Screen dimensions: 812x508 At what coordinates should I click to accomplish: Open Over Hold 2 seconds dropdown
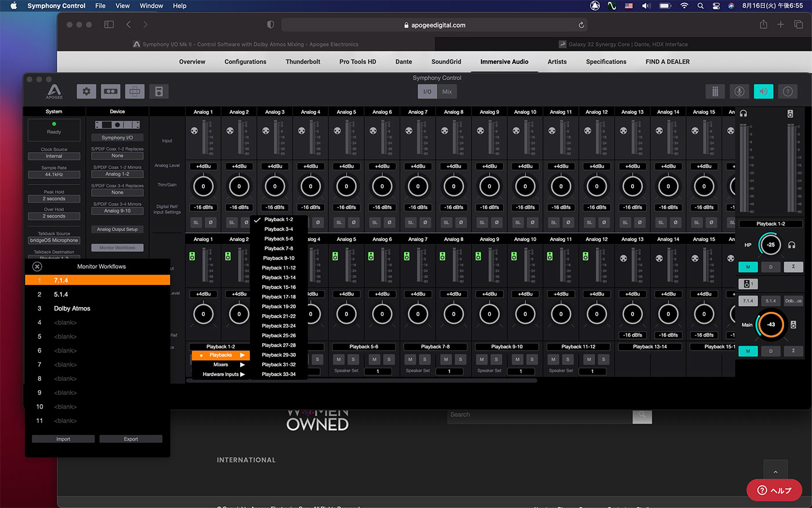click(x=54, y=216)
